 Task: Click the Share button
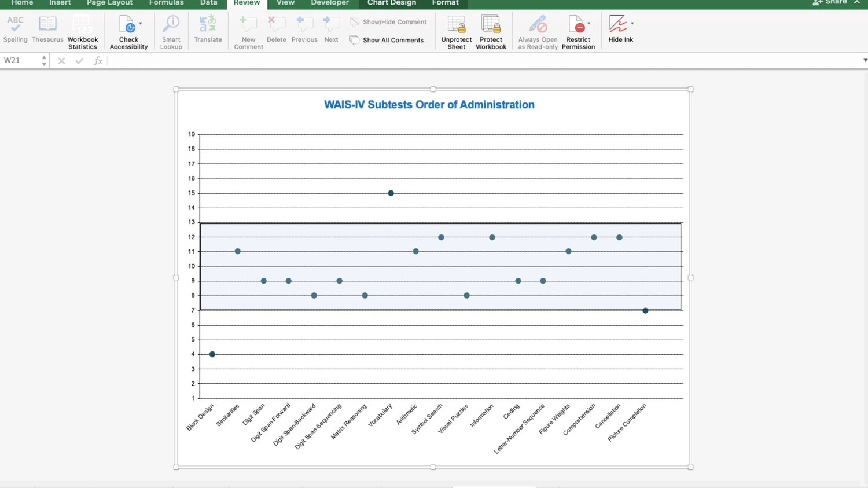pos(830,2)
